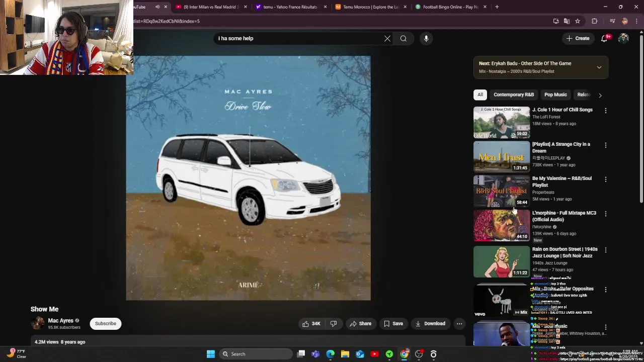The height and width of the screenshot is (362, 644).
Task: Open the install/cast icon in the address bar
Action: coord(556,21)
